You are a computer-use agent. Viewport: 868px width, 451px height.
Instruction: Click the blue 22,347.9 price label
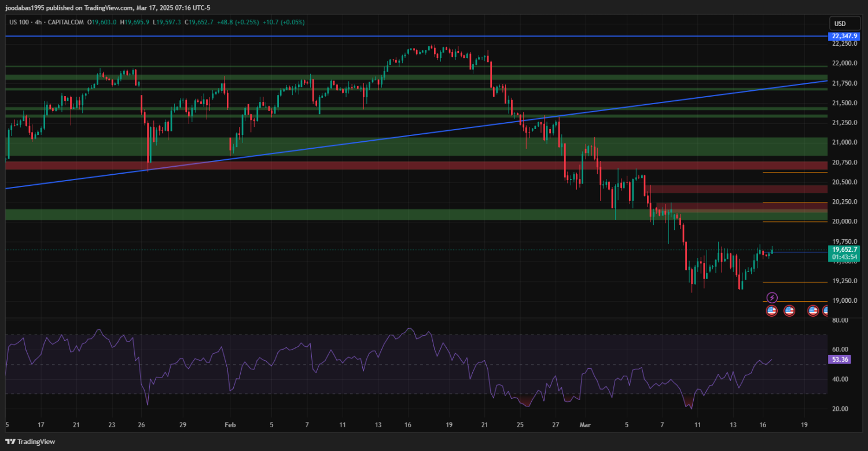844,36
